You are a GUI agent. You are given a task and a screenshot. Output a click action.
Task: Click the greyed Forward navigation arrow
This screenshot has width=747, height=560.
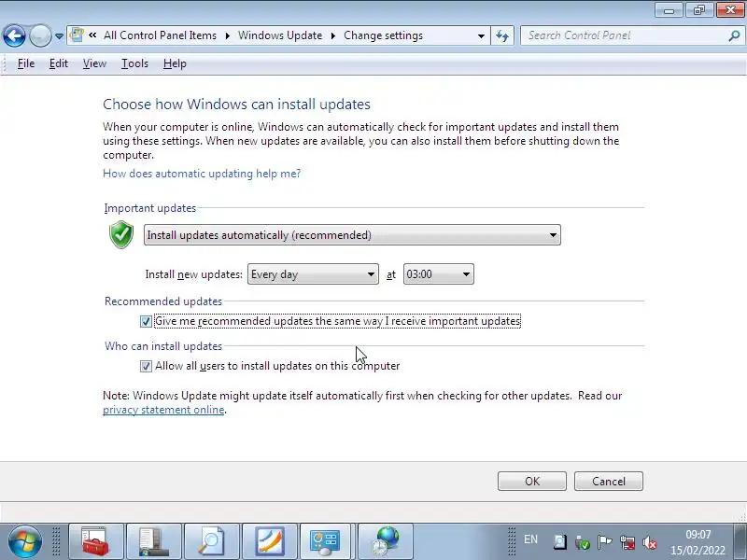[x=40, y=35]
